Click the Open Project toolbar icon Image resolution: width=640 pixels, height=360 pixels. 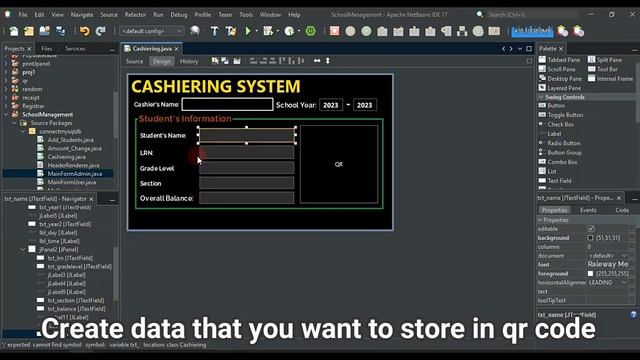point(44,31)
